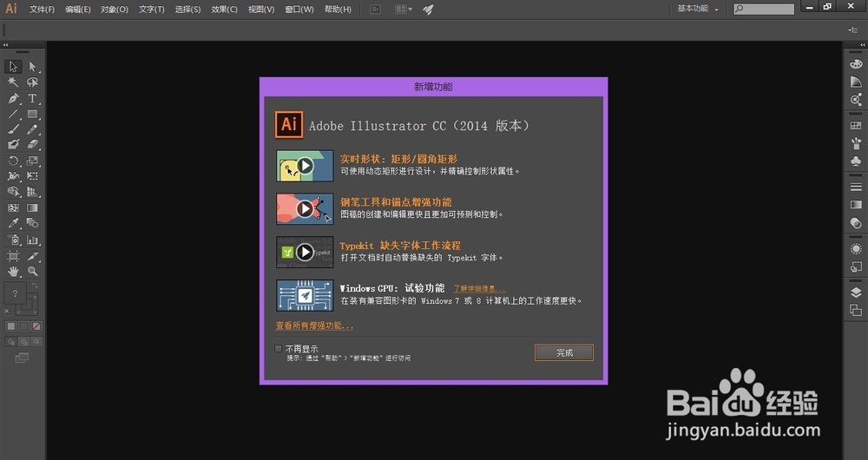868x460 pixels.
Task: Open the Artboards panel icon
Action: point(856,311)
